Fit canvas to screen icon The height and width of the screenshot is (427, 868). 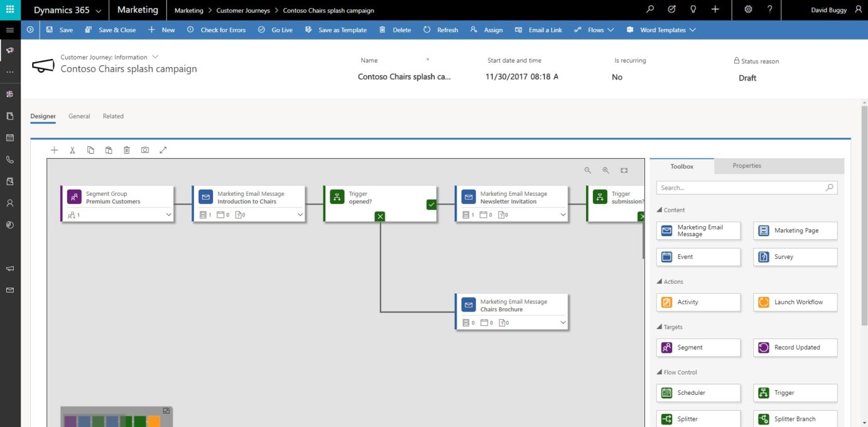coord(624,170)
